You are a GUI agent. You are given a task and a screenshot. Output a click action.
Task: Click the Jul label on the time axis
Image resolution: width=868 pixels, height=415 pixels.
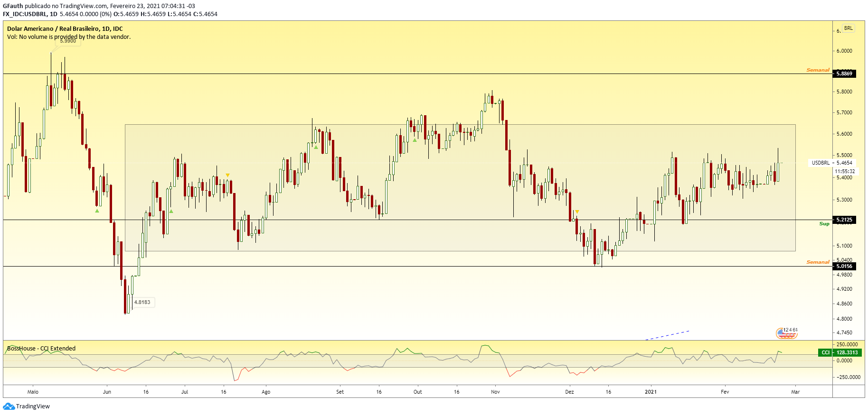(x=185, y=392)
